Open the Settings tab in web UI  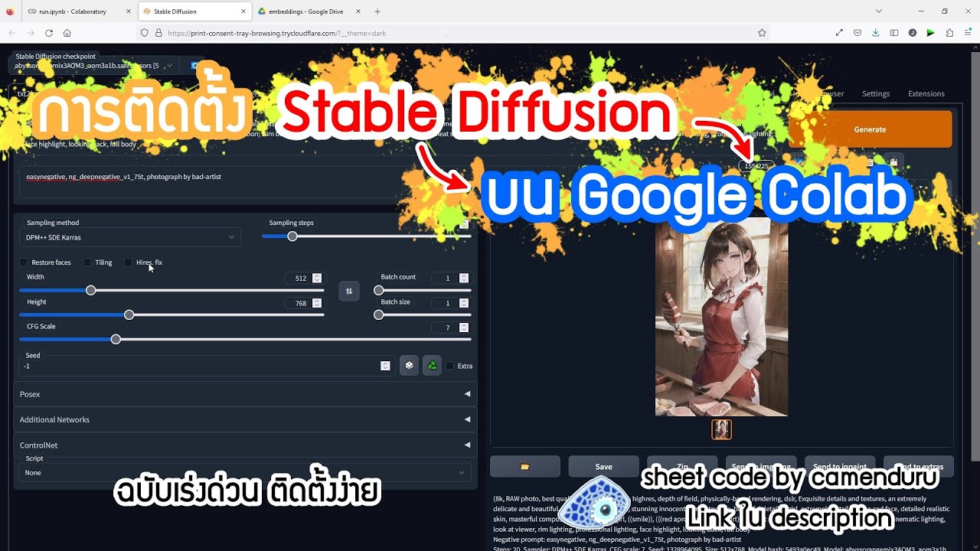point(876,93)
